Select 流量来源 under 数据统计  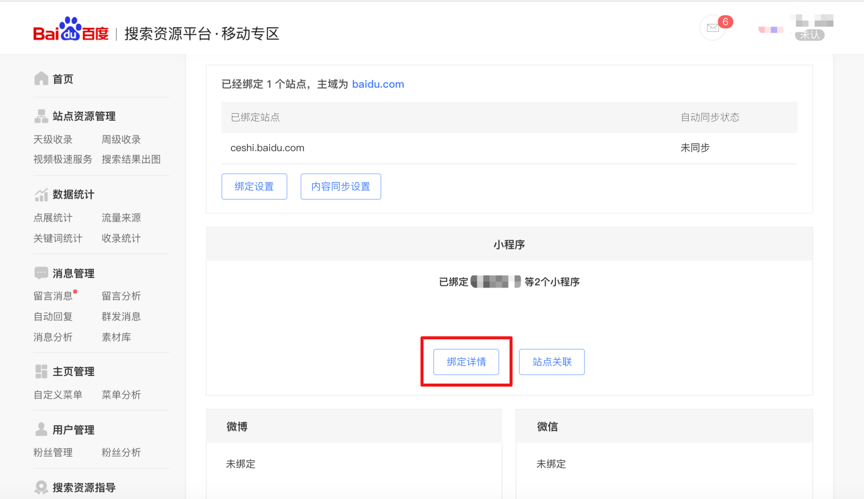[121, 218]
